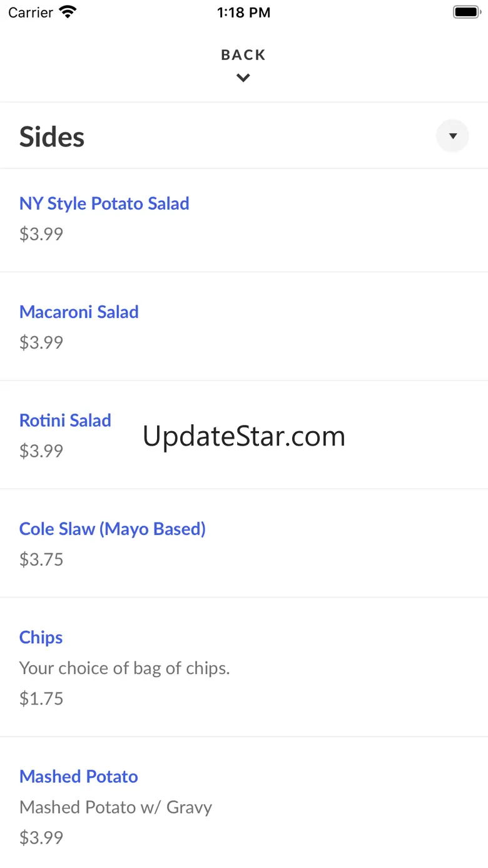Click the "Mashed Potato w/ Gravy" description
This screenshot has width=488, height=868.
116,807
